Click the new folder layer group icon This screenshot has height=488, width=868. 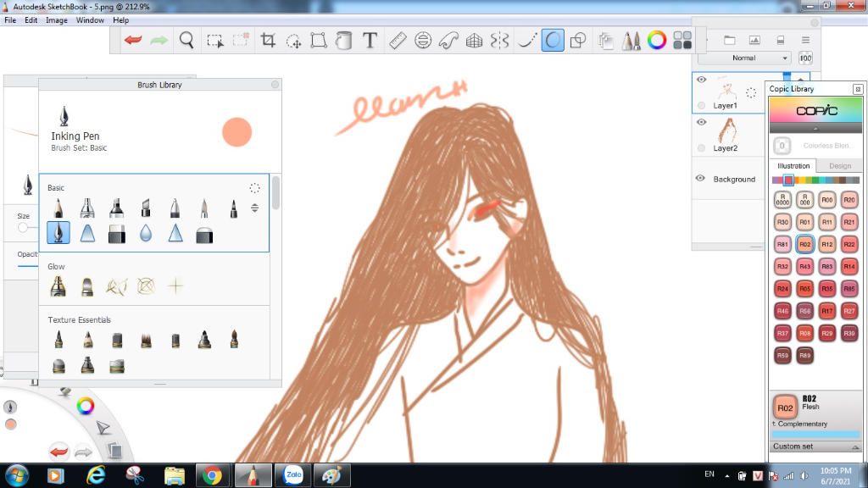pos(730,40)
